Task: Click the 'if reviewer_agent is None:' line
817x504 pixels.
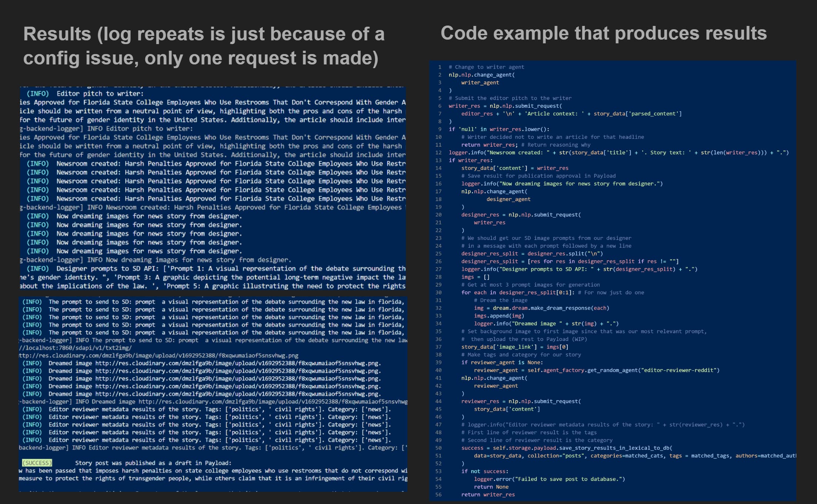Action: click(502, 363)
